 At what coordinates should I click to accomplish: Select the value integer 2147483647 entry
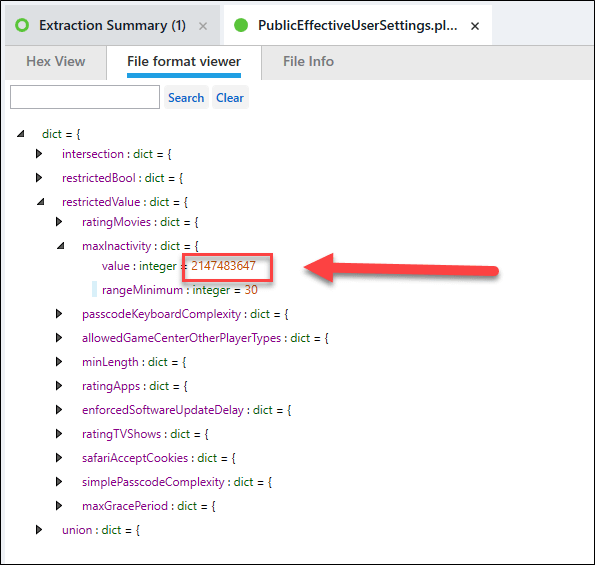coord(179,266)
